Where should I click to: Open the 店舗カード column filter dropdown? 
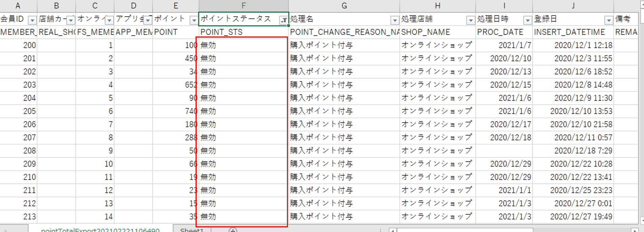(70, 20)
